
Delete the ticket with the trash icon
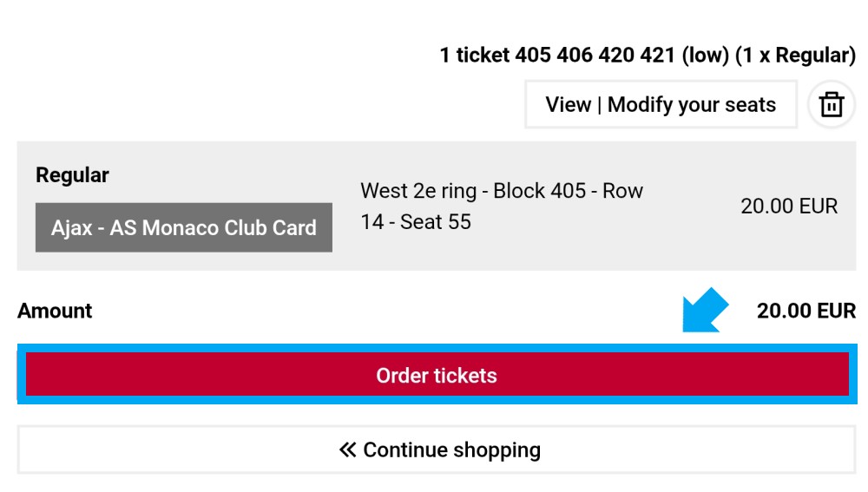(832, 105)
